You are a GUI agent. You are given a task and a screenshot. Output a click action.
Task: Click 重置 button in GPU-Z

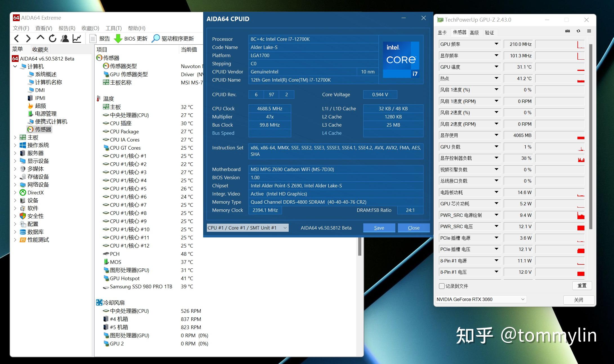pos(582,286)
